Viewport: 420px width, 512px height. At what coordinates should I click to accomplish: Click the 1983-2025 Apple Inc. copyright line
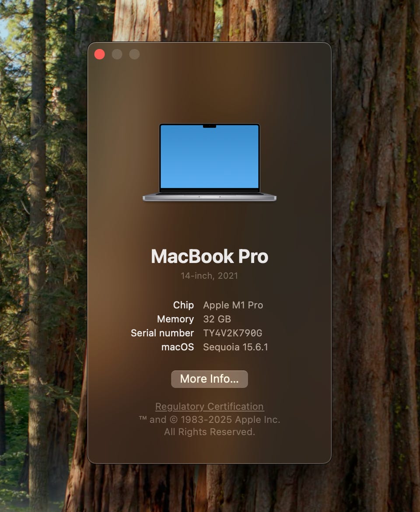click(210, 420)
